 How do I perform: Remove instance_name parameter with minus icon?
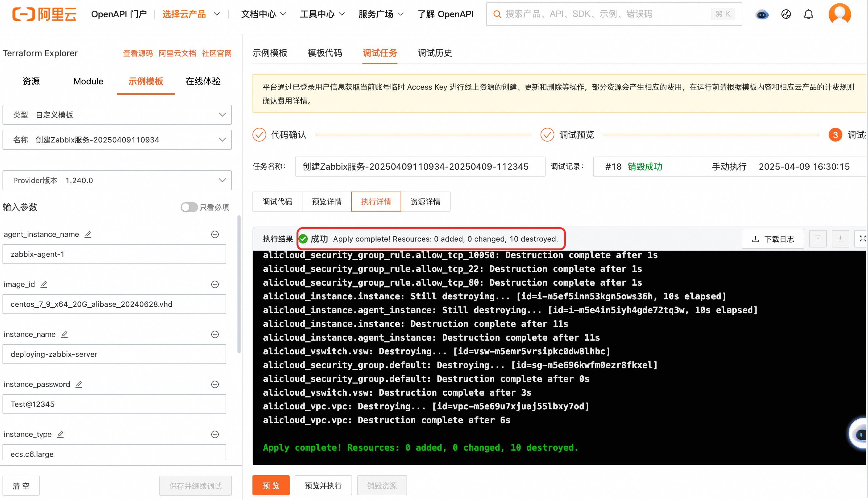coord(215,334)
